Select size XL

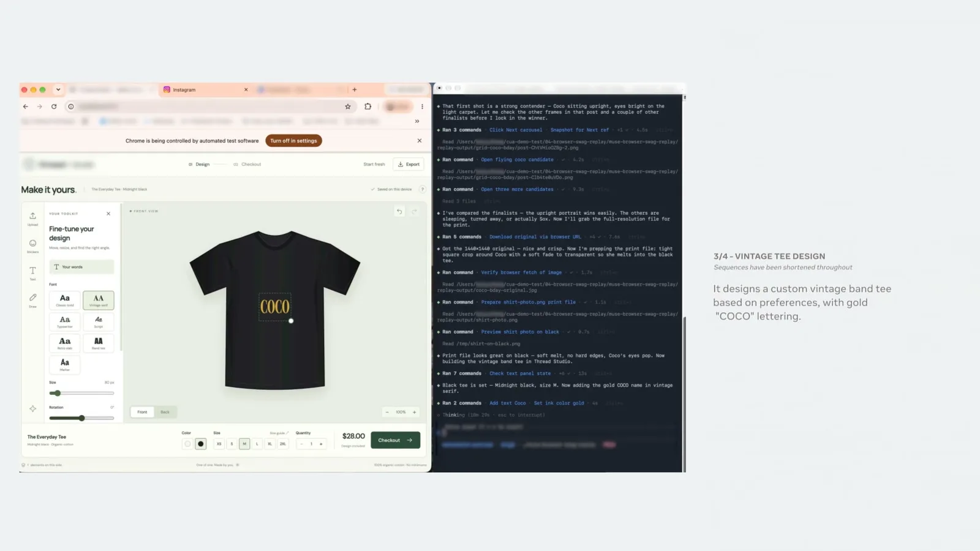(x=269, y=444)
